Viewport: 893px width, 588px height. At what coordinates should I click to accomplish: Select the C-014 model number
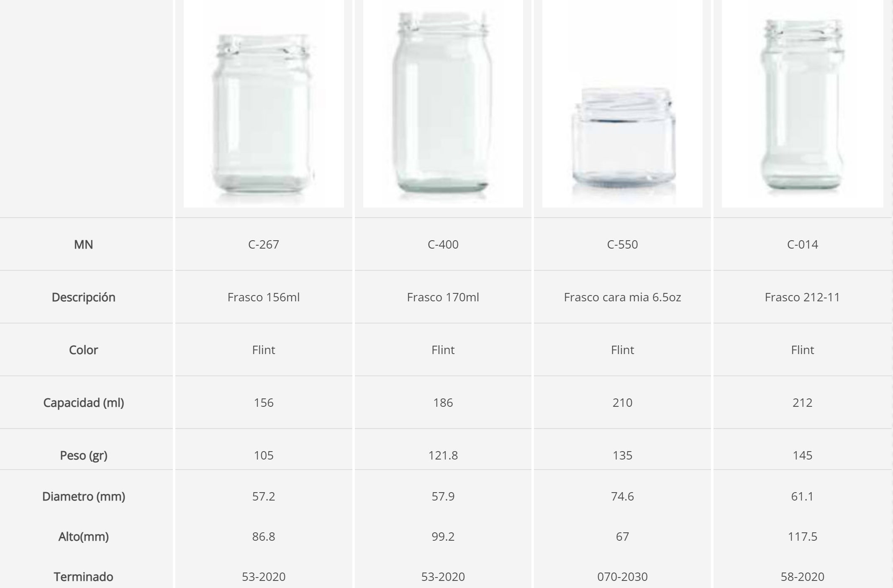click(802, 244)
